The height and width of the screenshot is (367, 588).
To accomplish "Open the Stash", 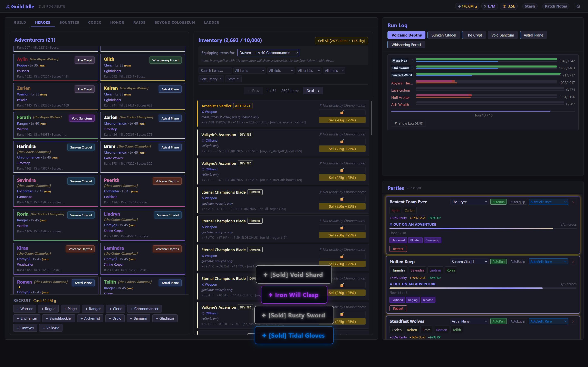I will click(530, 6).
